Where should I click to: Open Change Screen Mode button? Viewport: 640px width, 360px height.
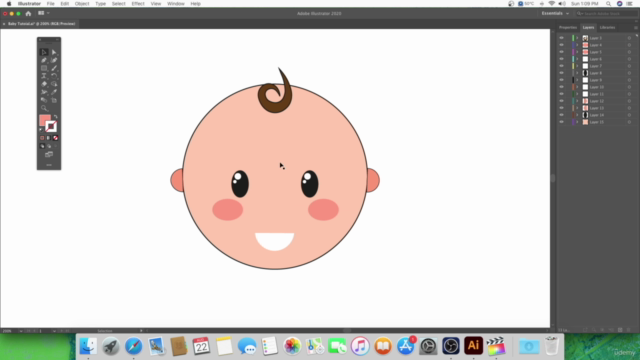(x=49, y=154)
